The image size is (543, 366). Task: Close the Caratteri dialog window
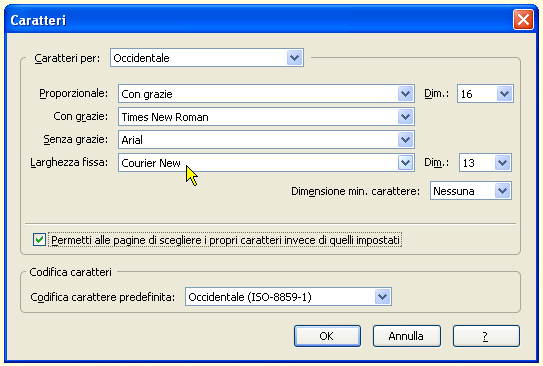[523, 20]
